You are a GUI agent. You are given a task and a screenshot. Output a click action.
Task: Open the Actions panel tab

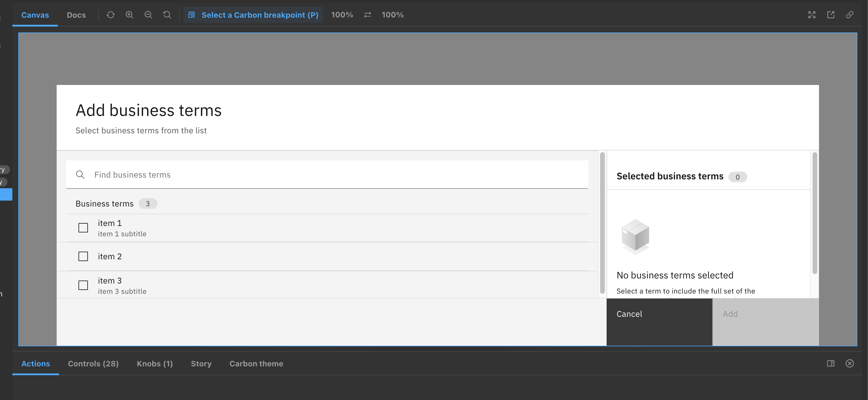[x=35, y=364]
